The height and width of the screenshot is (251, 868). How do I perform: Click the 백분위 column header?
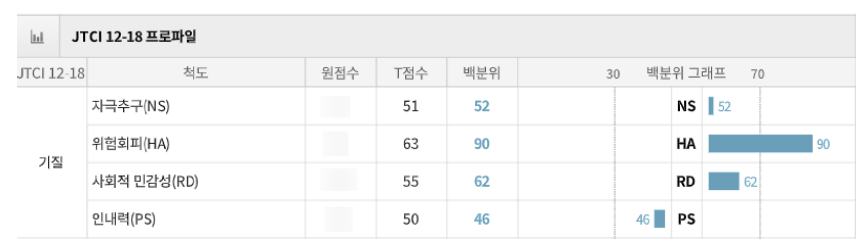pos(482,73)
